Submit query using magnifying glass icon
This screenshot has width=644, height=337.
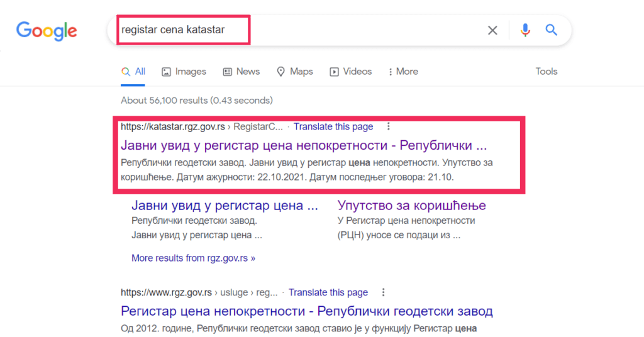click(x=551, y=30)
